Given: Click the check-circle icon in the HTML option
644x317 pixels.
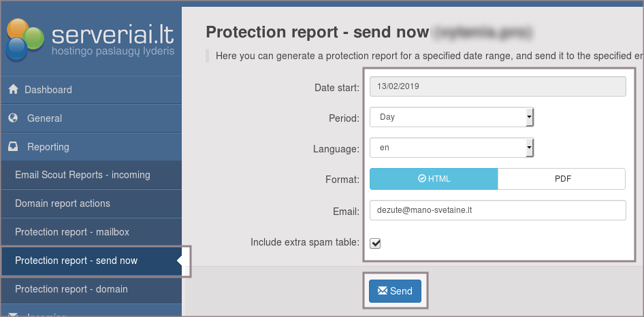Looking at the screenshot, I should [421, 179].
